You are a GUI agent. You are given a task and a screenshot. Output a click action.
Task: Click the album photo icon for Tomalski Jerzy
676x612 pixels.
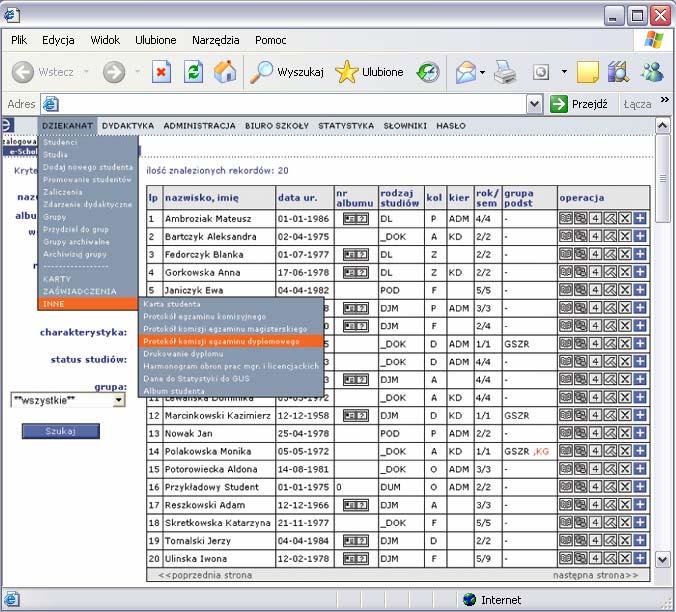click(x=356, y=541)
